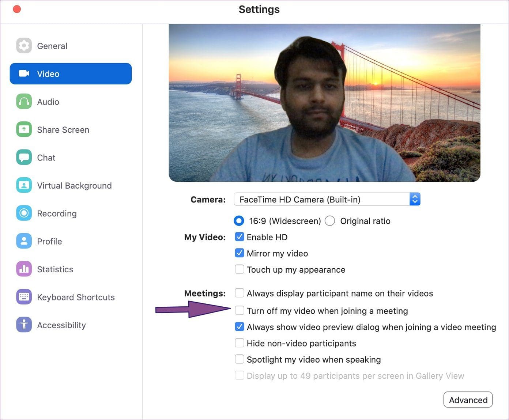Open Keyboard Shortcuts section
The height and width of the screenshot is (420, 509).
click(x=71, y=297)
